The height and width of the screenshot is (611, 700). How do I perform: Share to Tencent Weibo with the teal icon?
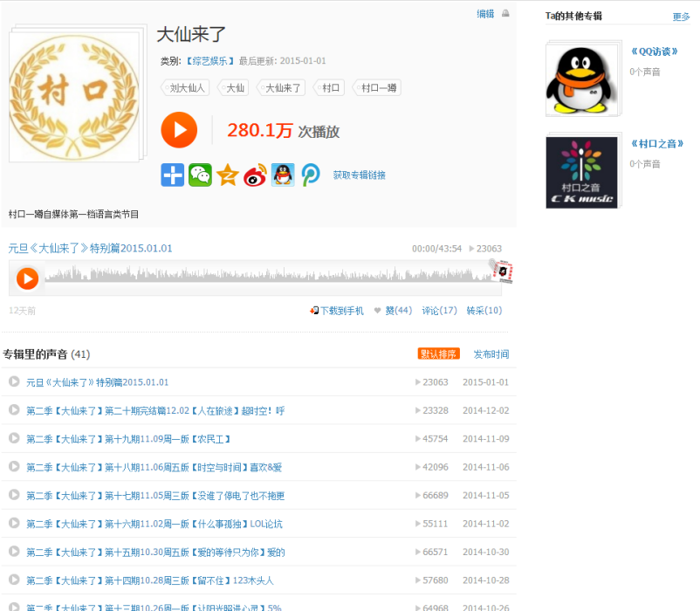coord(311,175)
